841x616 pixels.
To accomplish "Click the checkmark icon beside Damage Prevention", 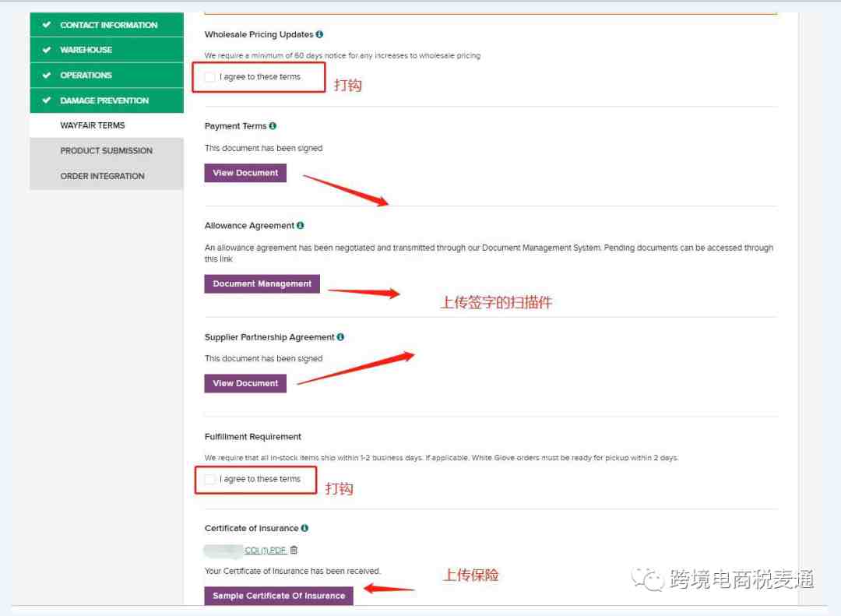I will (x=47, y=100).
